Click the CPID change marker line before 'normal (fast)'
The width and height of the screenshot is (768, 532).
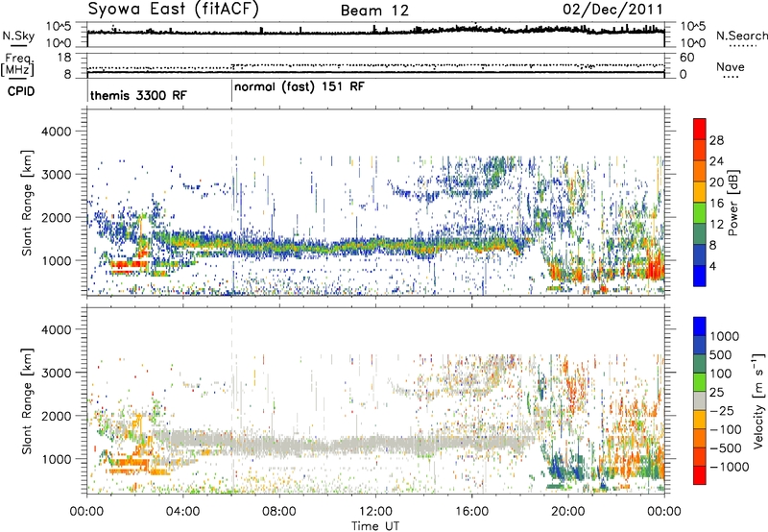pyautogui.click(x=231, y=89)
